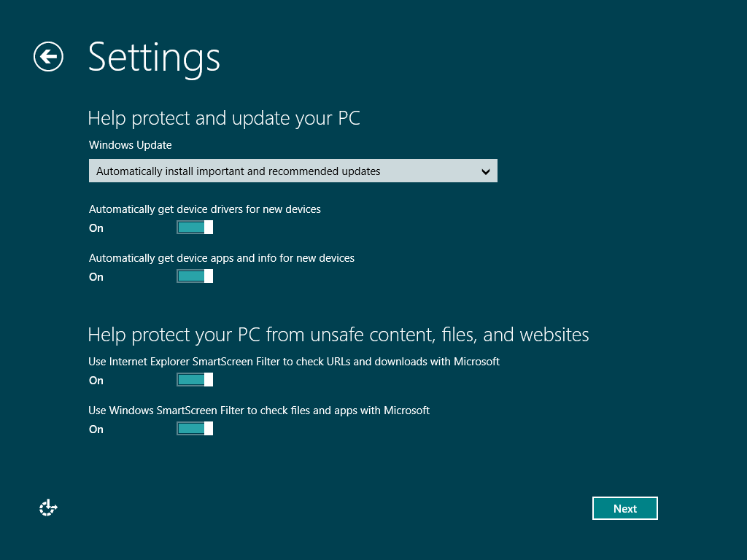
Task: Click the 'On' status under device drivers
Action: tap(96, 228)
